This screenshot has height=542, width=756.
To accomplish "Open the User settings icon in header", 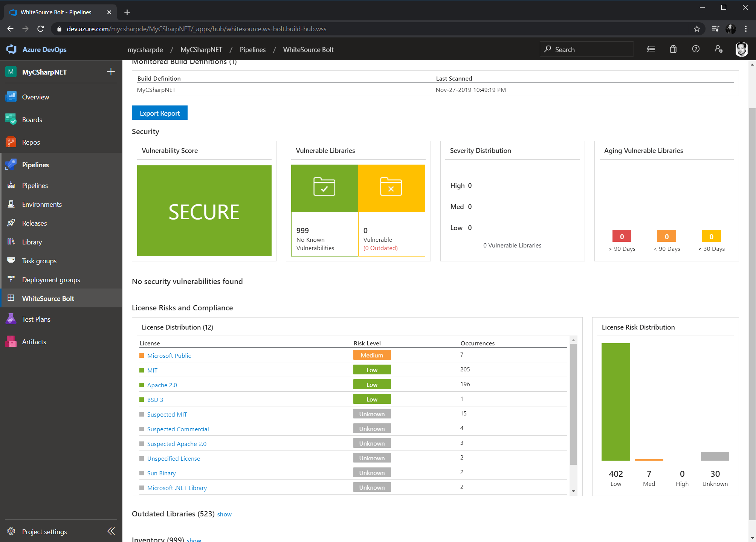I will click(718, 49).
